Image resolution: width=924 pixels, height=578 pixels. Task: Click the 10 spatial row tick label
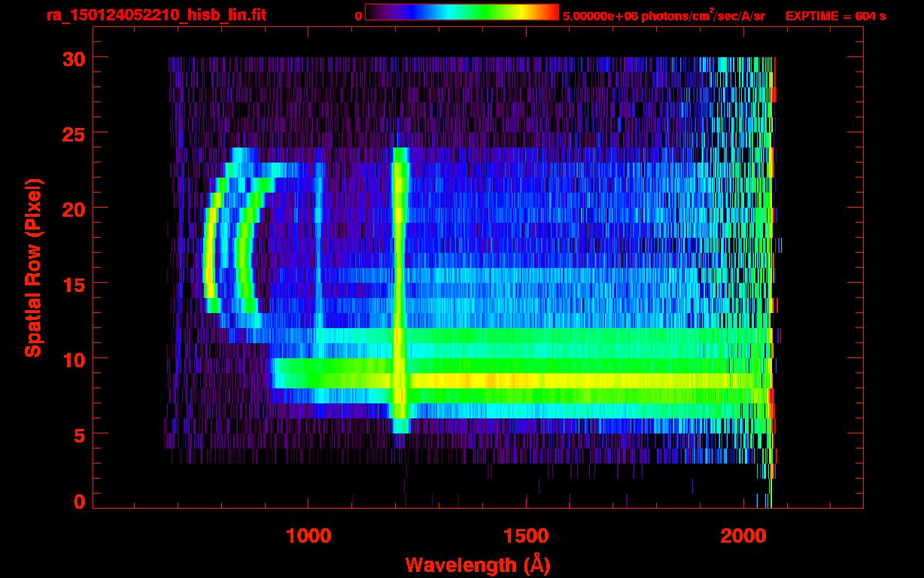pyautogui.click(x=71, y=359)
